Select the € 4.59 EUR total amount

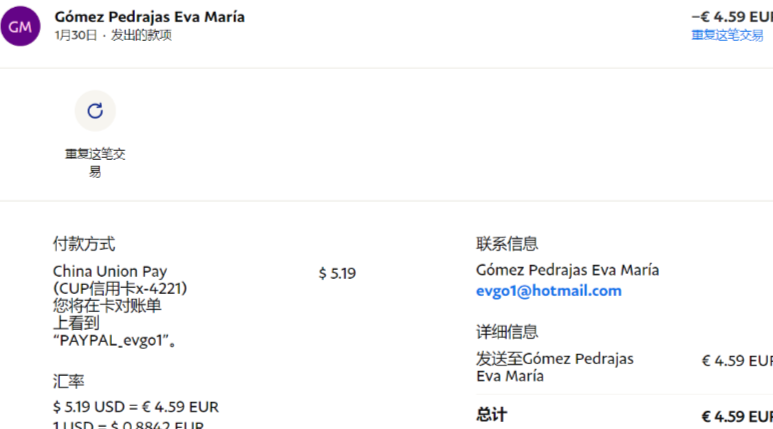(x=737, y=417)
